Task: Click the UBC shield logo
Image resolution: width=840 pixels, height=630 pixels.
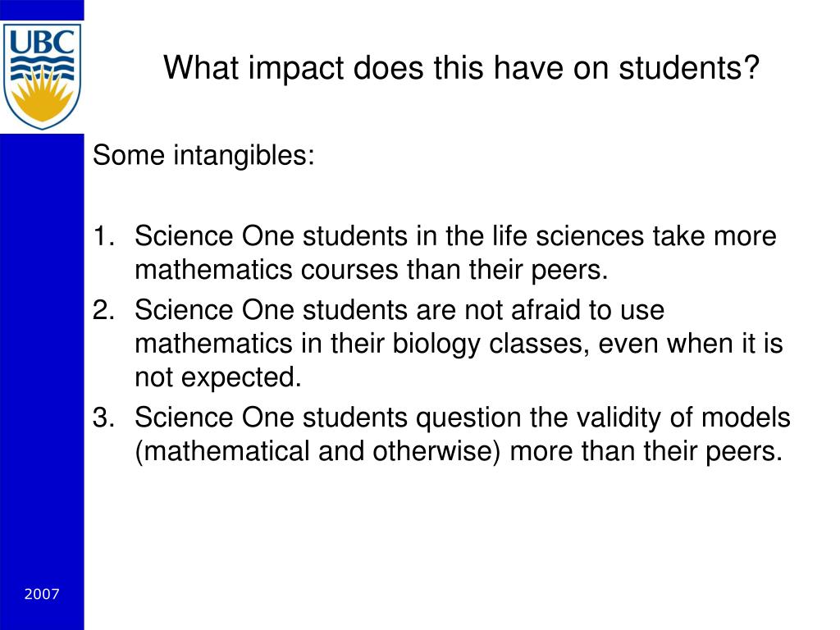Action: coord(42,76)
